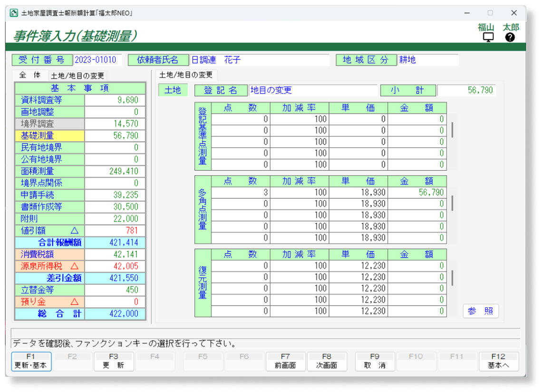Go to previous screen with F7 前画面

(x=285, y=361)
